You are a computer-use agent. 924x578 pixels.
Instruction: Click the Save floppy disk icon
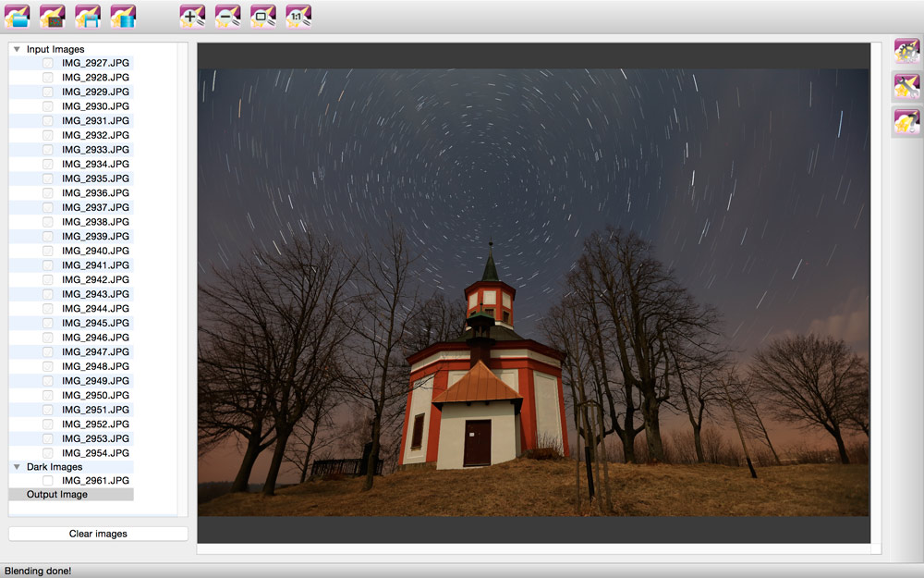[x=88, y=16]
